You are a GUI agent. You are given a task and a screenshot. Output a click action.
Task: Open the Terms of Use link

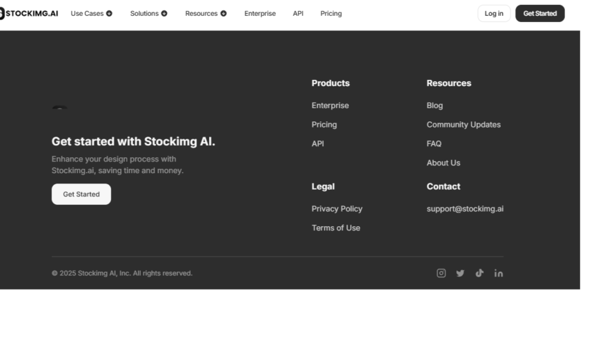pyautogui.click(x=336, y=228)
